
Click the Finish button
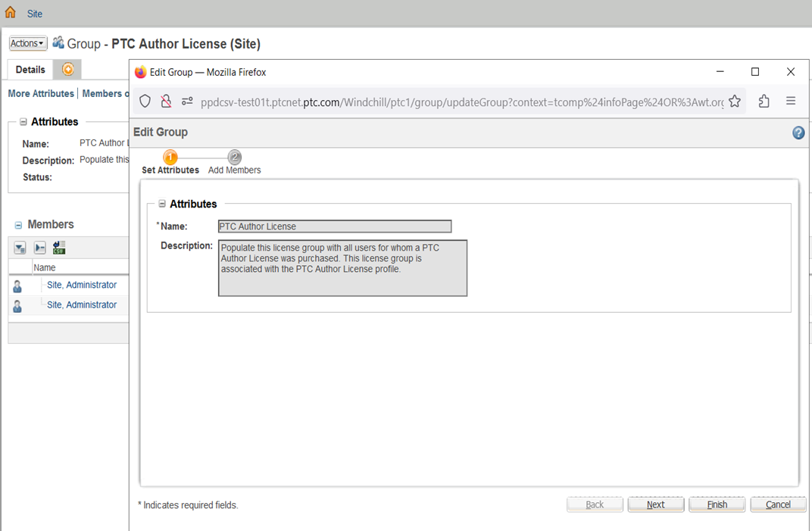click(x=717, y=504)
